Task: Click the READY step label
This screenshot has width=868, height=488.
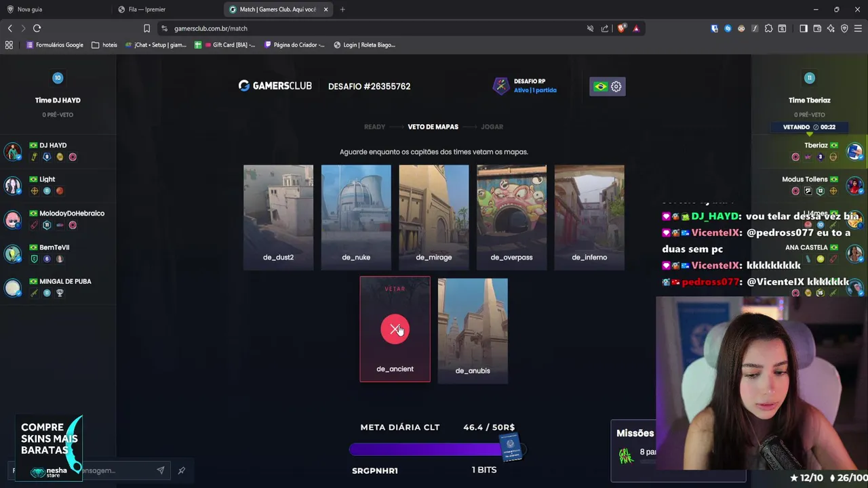Action: 374,127
